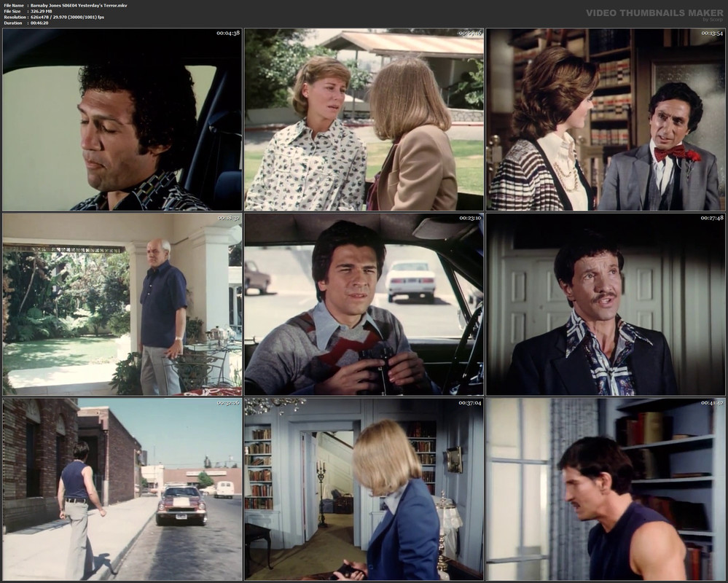Click the 00:18:32 timestamp

(228, 218)
